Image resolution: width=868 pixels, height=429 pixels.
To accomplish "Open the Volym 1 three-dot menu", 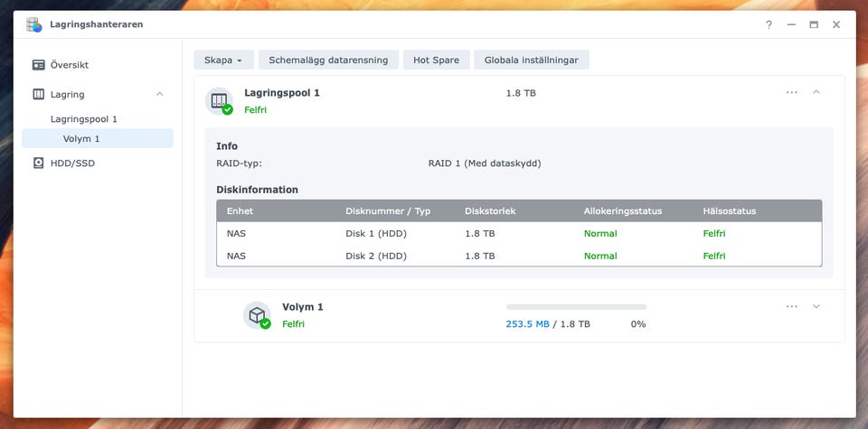I will pos(792,306).
